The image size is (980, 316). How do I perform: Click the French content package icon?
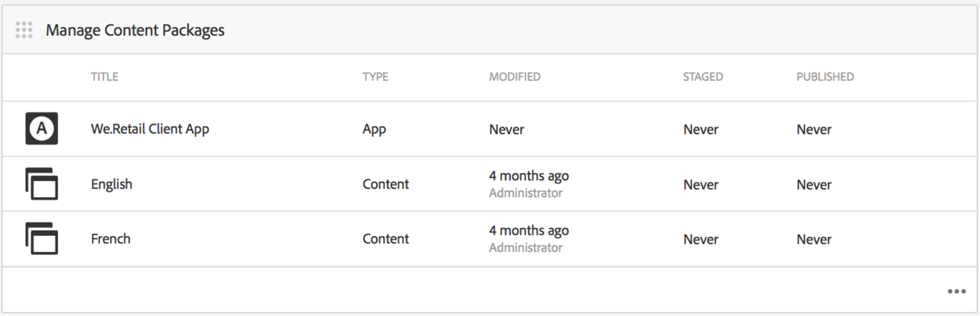[41, 239]
